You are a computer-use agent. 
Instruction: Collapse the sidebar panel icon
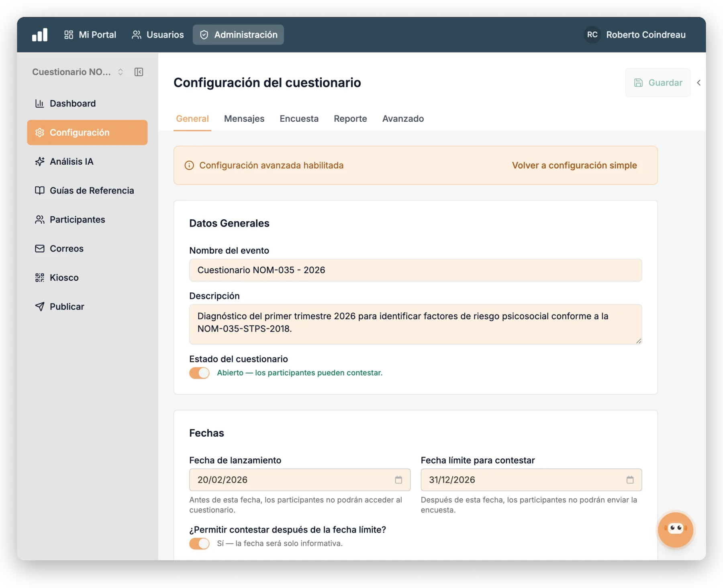point(139,72)
